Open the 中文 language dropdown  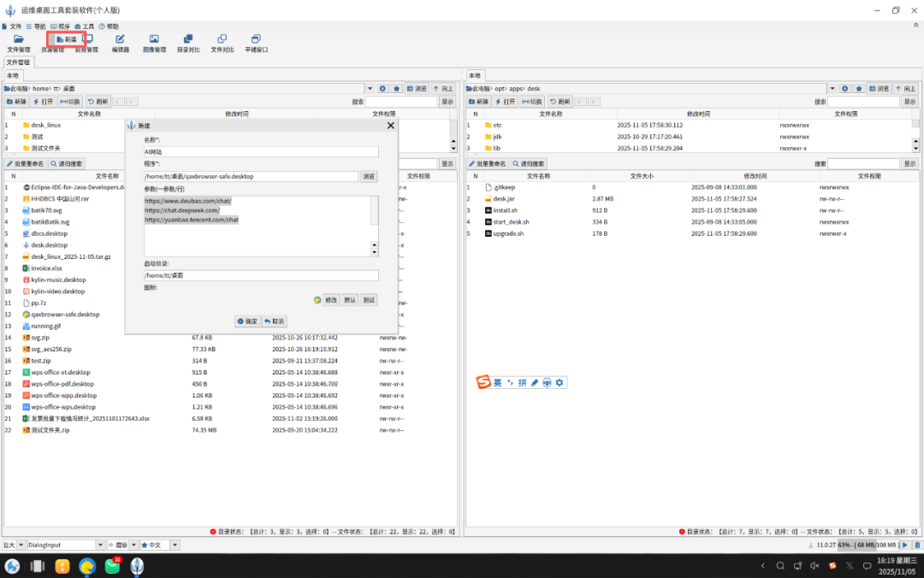coord(175,545)
